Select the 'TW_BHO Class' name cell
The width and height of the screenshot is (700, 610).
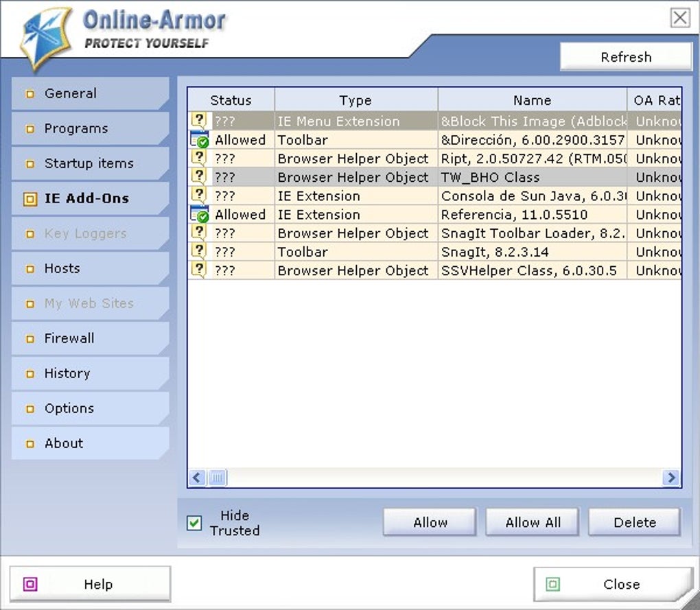point(533,177)
